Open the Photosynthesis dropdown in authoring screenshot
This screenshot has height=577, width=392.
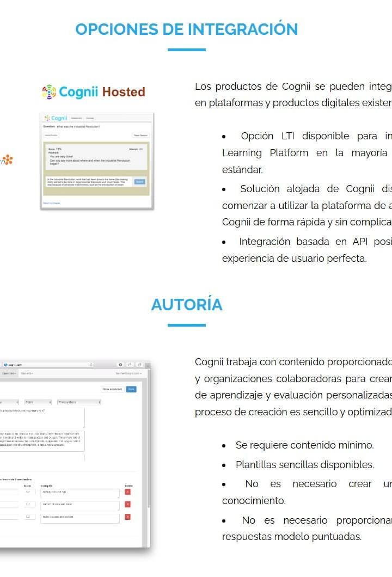point(79,402)
